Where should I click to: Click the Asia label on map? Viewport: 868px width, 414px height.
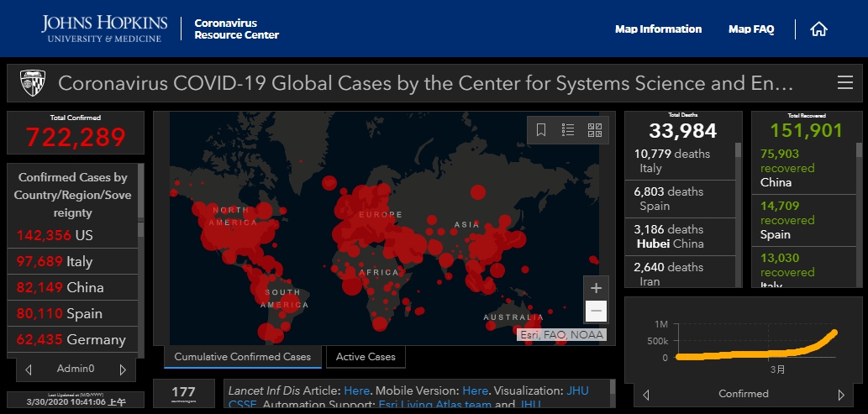coord(466,225)
